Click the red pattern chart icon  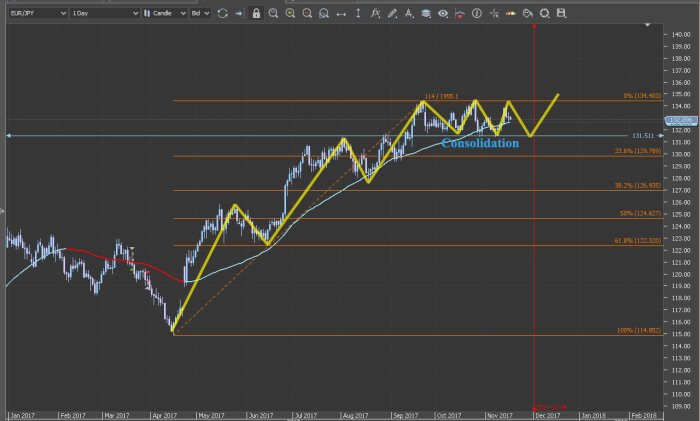pos(460,13)
